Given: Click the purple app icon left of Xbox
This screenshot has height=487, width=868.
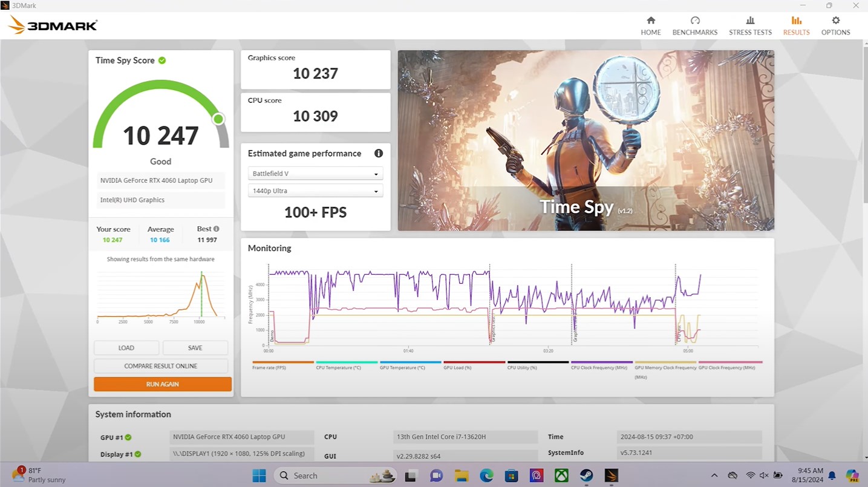Looking at the screenshot, I should [537, 476].
